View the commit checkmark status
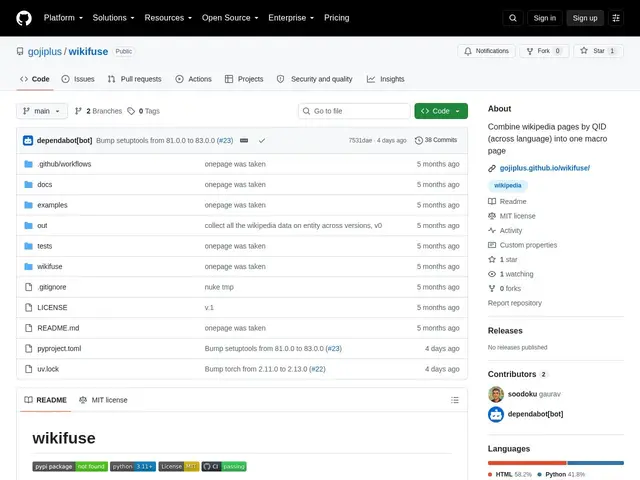 (262, 140)
